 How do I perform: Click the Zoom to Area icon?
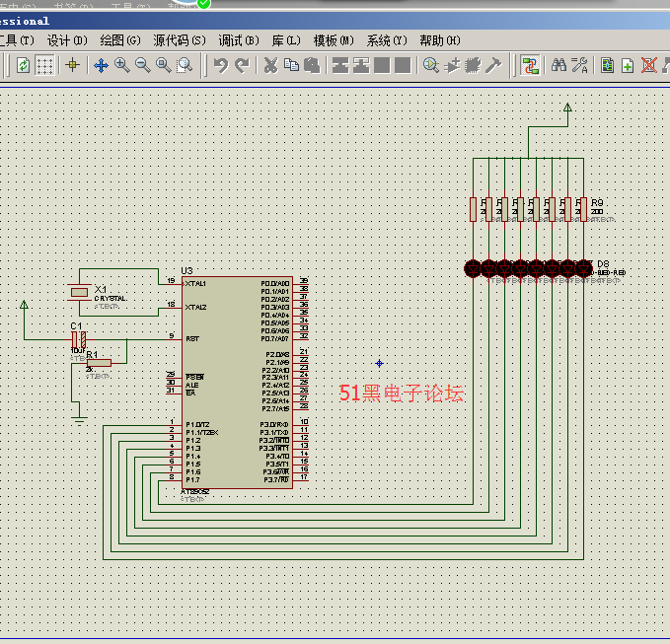click(185, 65)
